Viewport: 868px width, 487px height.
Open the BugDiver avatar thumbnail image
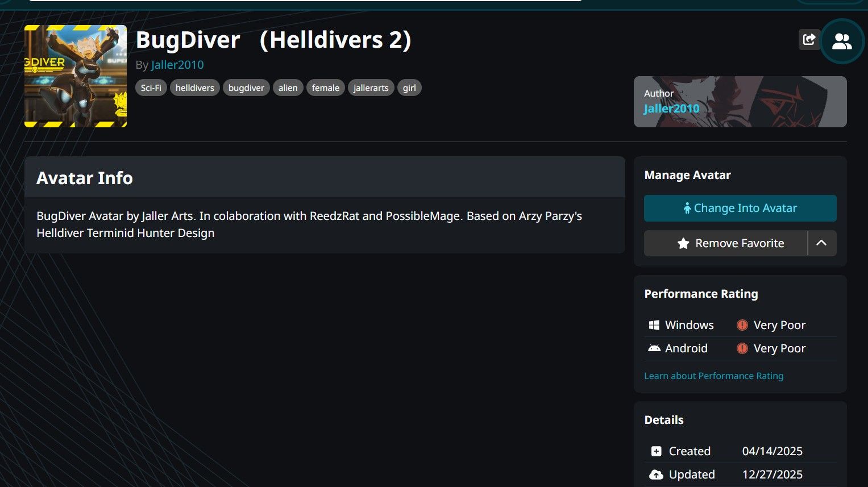click(76, 76)
